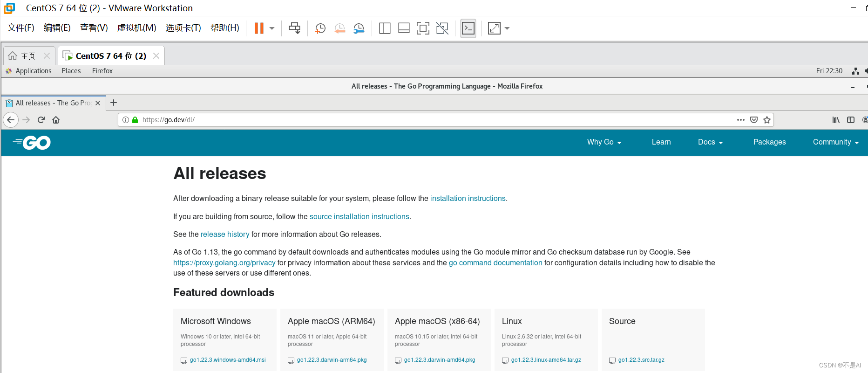Image resolution: width=868 pixels, height=373 pixels.
Task: Expand the stretch display dropdown arrow
Action: (x=507, y=28)
